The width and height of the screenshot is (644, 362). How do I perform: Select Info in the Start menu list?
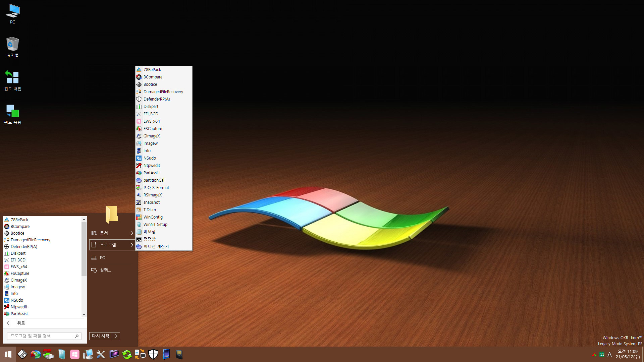point(42,294)
